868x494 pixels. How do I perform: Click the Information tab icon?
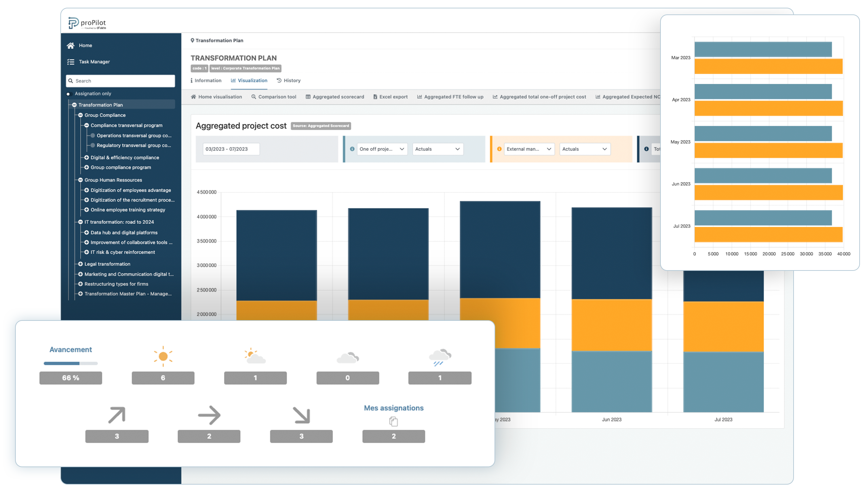tap(191, 81)
